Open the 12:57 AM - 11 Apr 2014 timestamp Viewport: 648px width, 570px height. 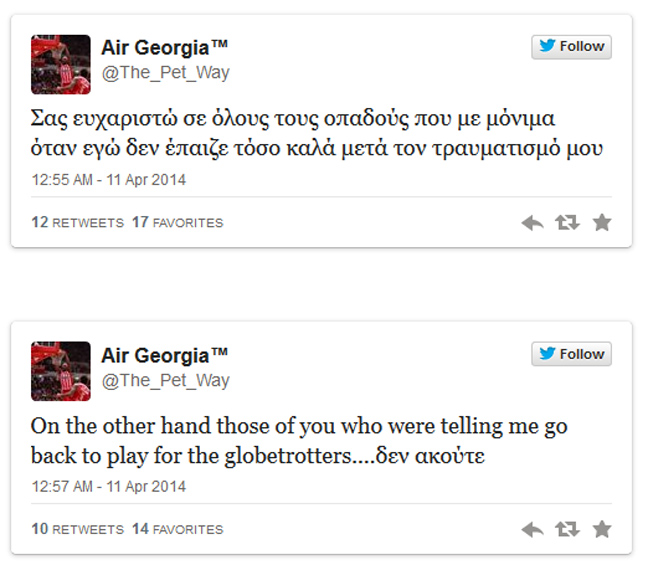109,487
